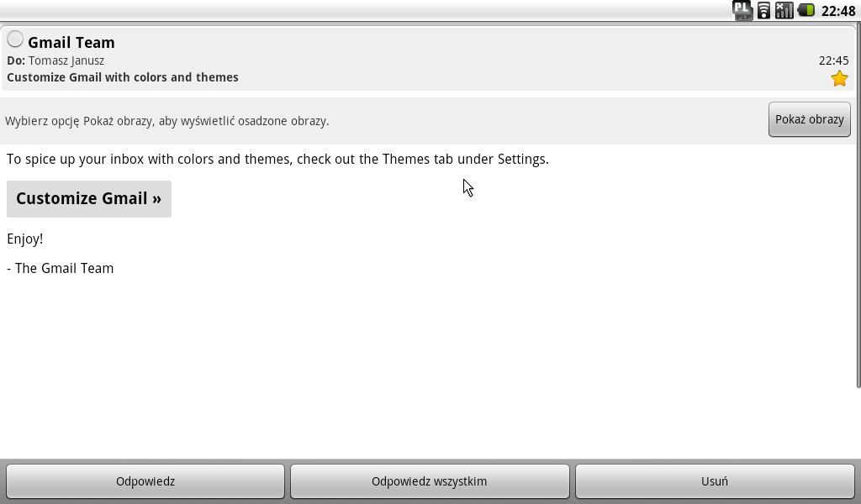Select the sender name Gmail Team
The width and height of the screenshot is (861, 504).
click(x=71, y=42)
